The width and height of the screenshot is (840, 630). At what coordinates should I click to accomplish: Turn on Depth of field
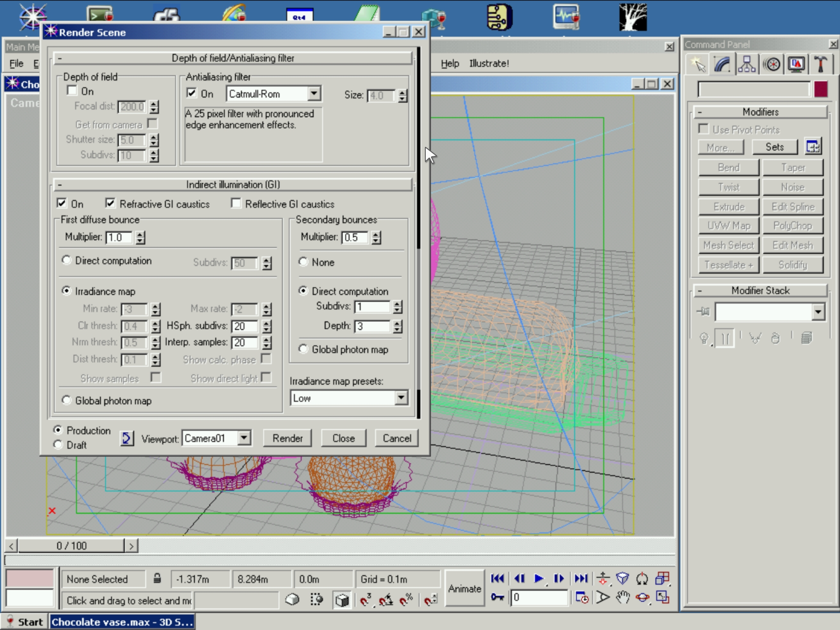tap(72, 91)
